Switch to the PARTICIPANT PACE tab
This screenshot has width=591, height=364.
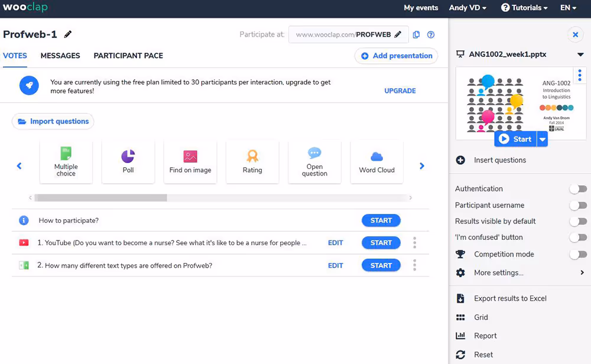click(128, 56)
